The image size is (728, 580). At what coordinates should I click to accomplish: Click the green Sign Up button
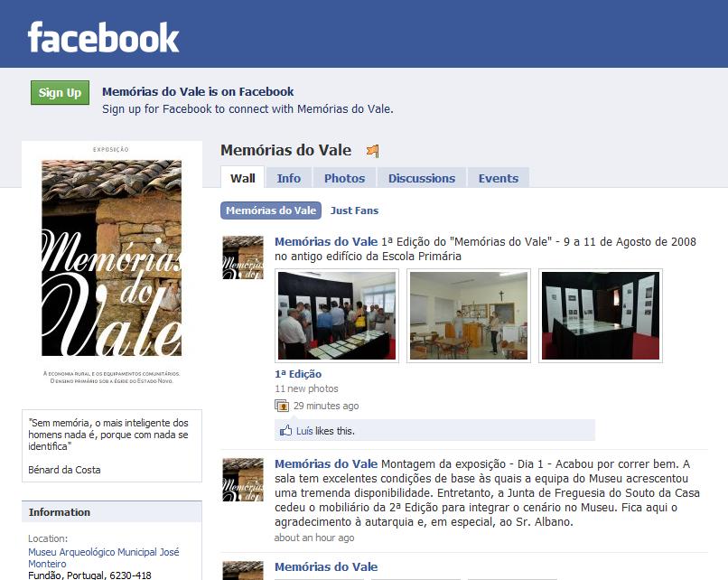pyautogui.click(x=60, y=92)
